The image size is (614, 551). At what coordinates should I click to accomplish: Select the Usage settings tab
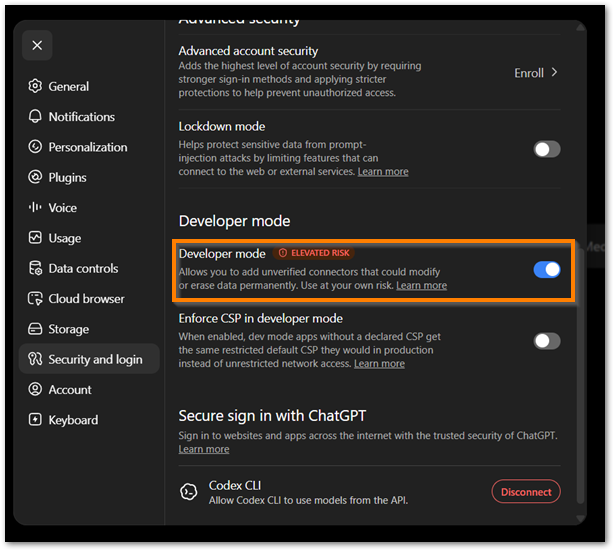point(89,238)
